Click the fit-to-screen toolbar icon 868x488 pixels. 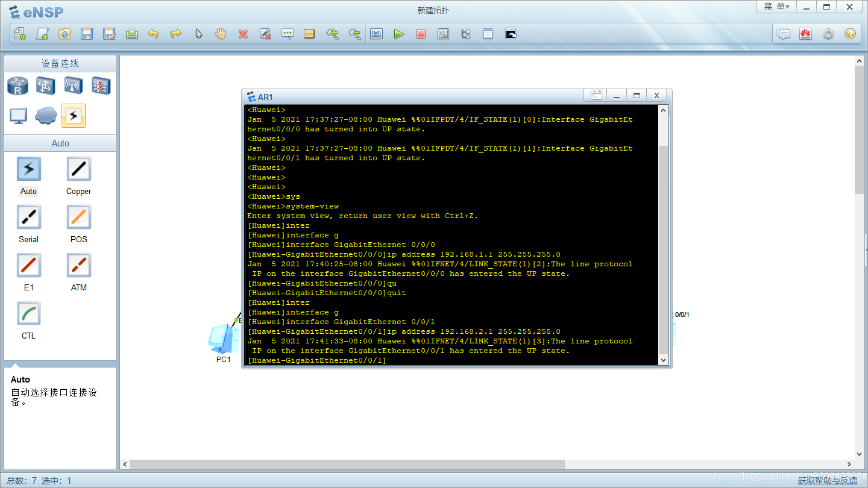(376, 34)
